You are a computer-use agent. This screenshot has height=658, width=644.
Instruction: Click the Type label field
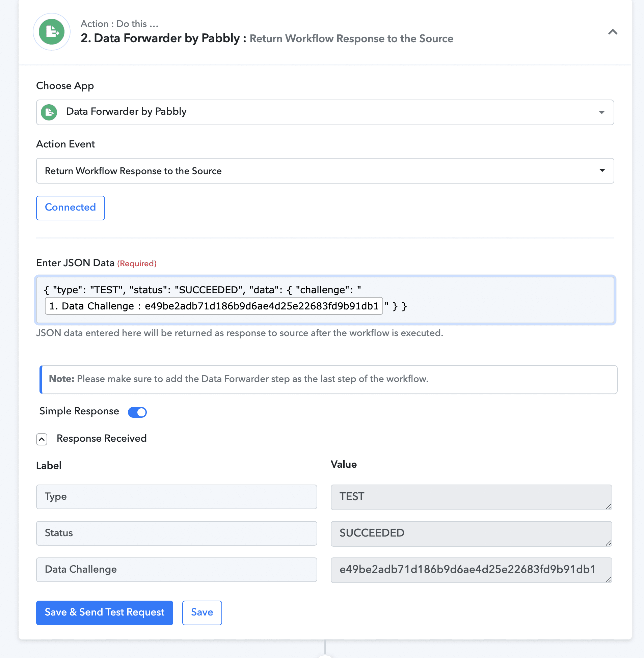pyautogui.click(x=176, y=497)
